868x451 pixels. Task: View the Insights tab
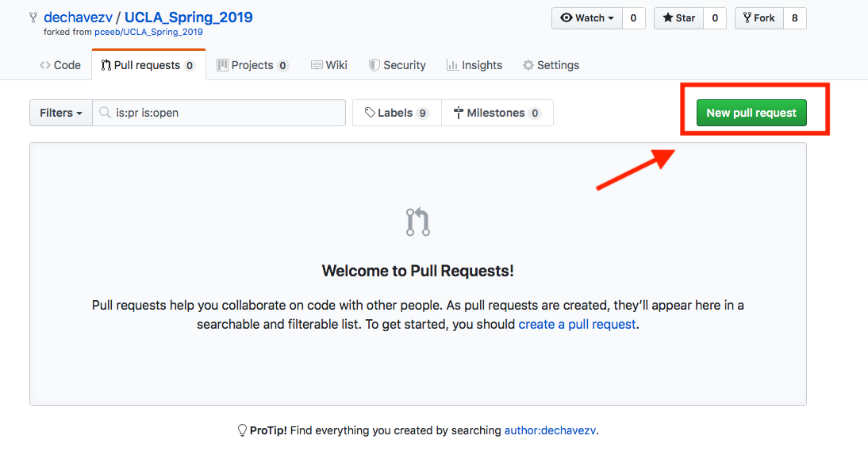tap(474, 65)
